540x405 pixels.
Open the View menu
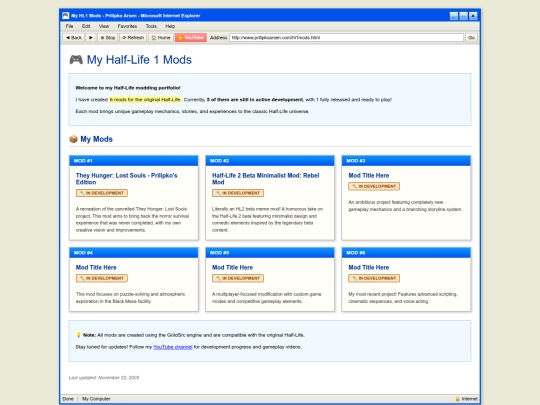point(104,26)
